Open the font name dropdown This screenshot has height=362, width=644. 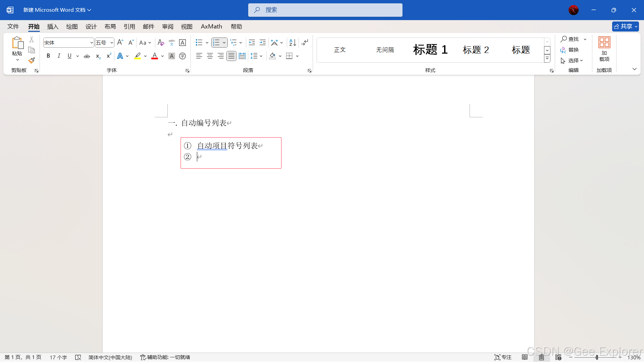point(92,43)
